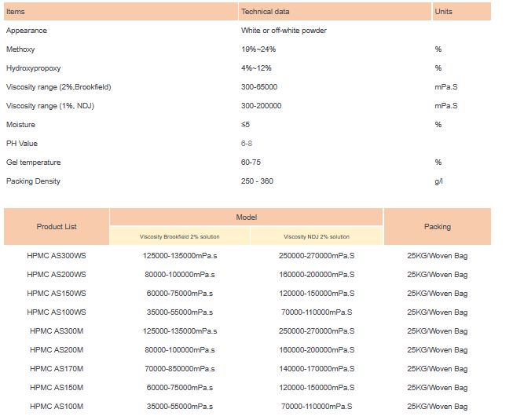Click the "Items" column header

(x=16, y=12)
